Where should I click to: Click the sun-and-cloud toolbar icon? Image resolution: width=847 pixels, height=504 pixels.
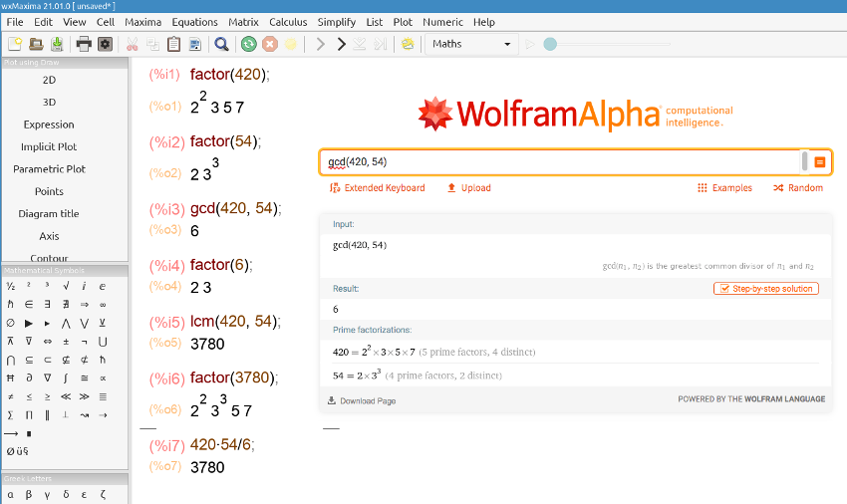tap(408, 44)
